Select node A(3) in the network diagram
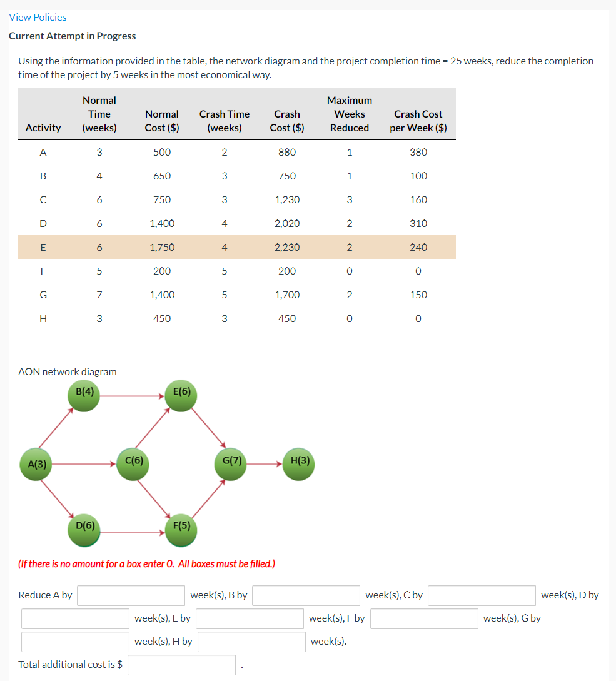Image resolution: width=616 pixels, height=681 pixels. (35, 465)
